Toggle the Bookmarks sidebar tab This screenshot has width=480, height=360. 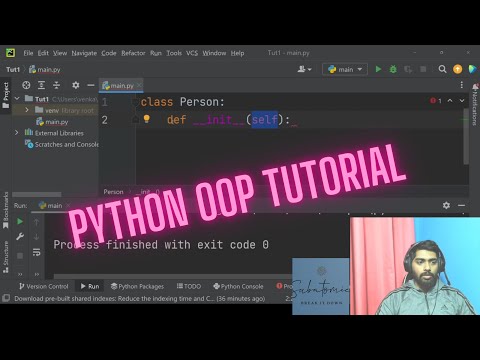(x=6, y=210)
